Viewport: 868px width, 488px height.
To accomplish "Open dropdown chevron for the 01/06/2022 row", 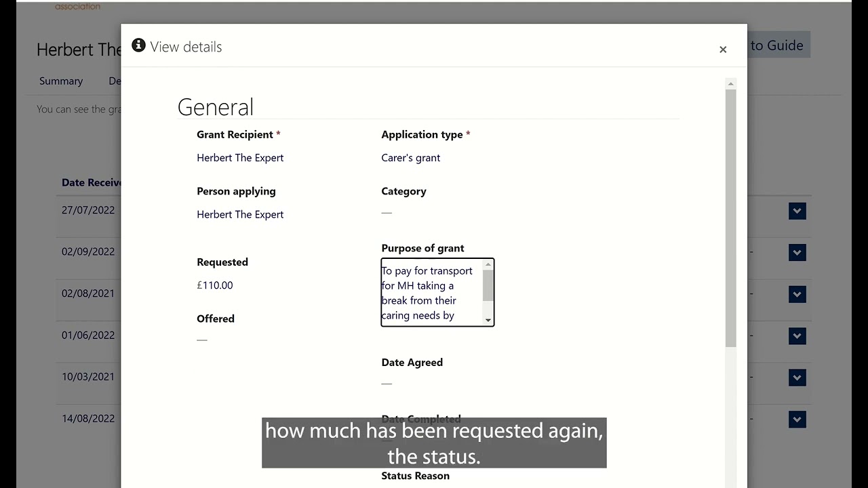I will point(797,336).
